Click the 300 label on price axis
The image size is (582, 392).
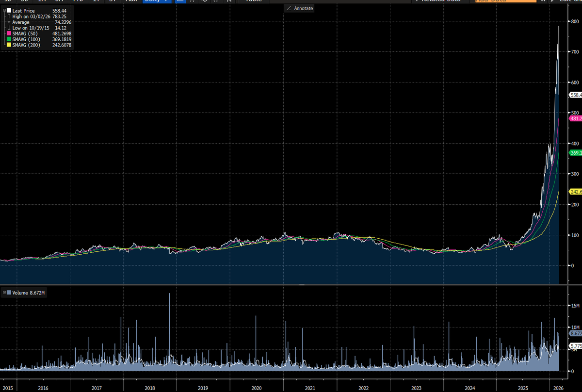[576, 174]
